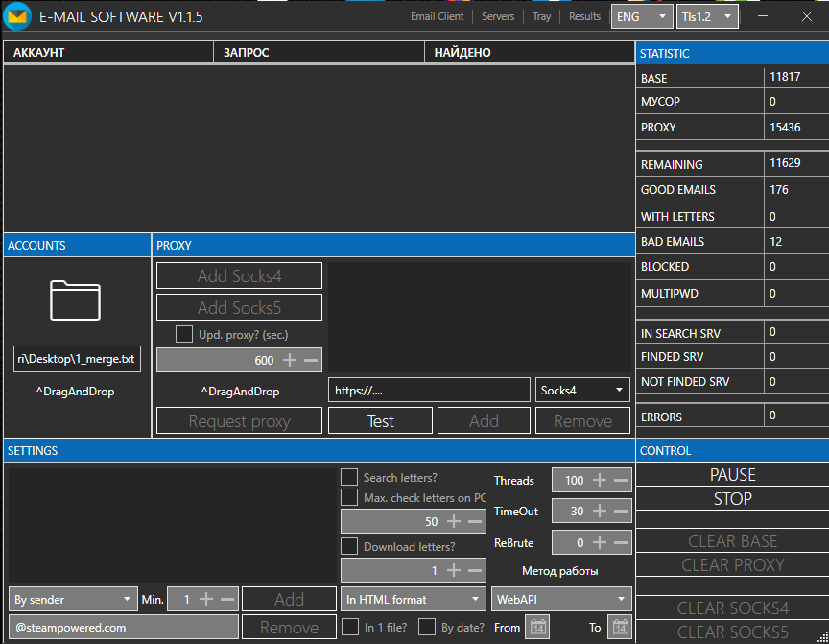Decrease TimeOut value with minus
The width and height of the screenshot is (829, 644).
point(621,511)
